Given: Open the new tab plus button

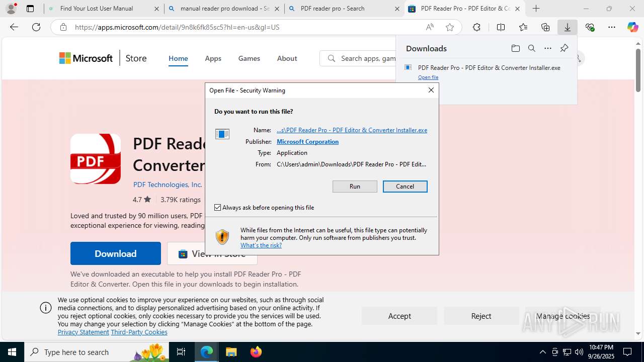Looking at the screenshot, I should (x=536, y=9).
